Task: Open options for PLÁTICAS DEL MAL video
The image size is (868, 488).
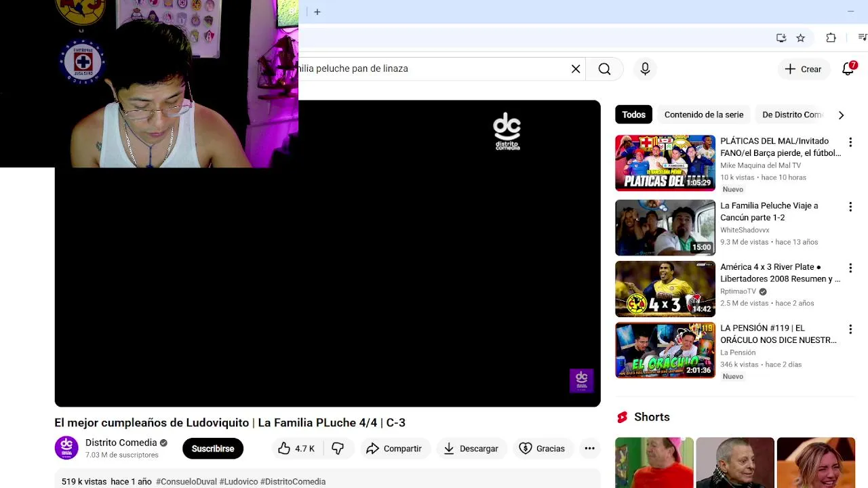Action: (x=850, y=142)
